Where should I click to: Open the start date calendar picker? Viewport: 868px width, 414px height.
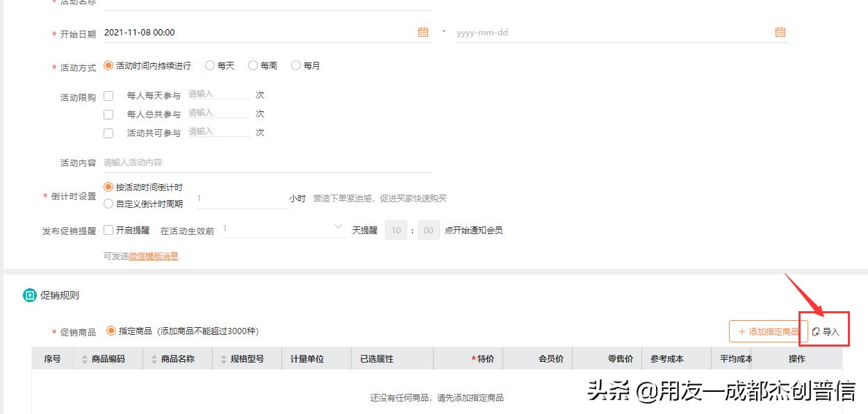pos(423,32)
